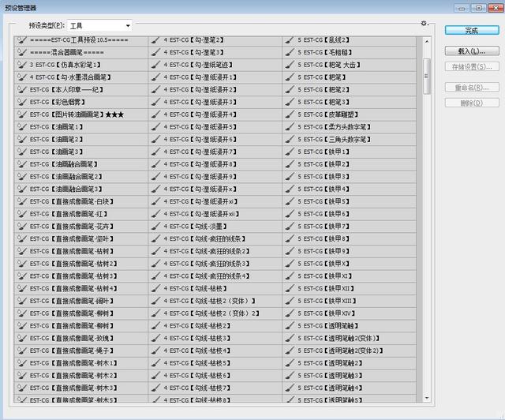Image resolution: width=505 pixels, height=420 pixels.
Task: Click the brush icon beside 勾-湿纸浸开4
Action: [x=156, y=114]
